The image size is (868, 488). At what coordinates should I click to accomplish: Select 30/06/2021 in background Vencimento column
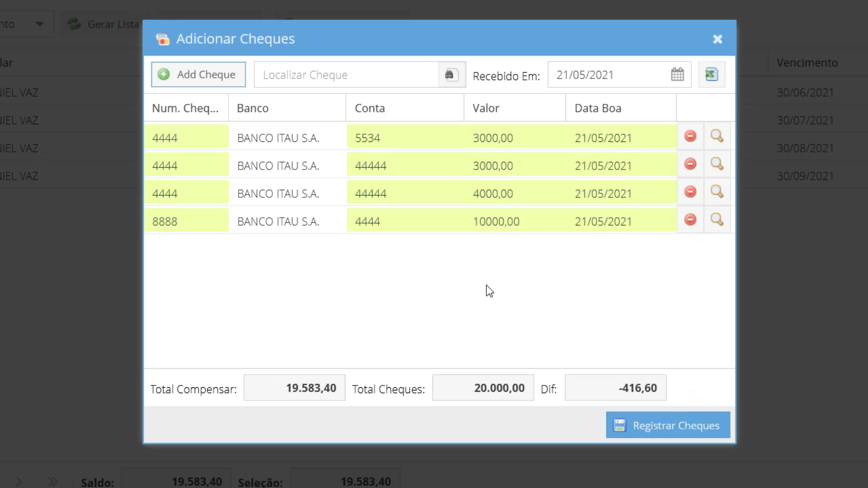point(805,92)
